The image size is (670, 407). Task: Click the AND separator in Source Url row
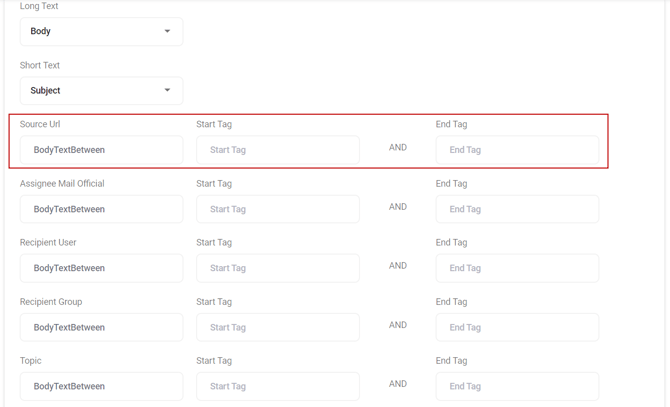click(x=398, y=148)
